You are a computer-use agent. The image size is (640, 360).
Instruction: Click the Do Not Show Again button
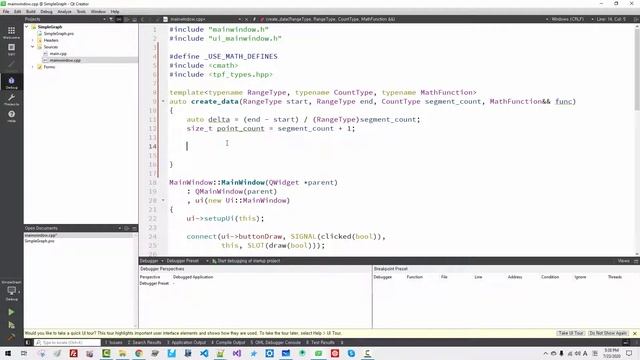(x=608, y=333)
